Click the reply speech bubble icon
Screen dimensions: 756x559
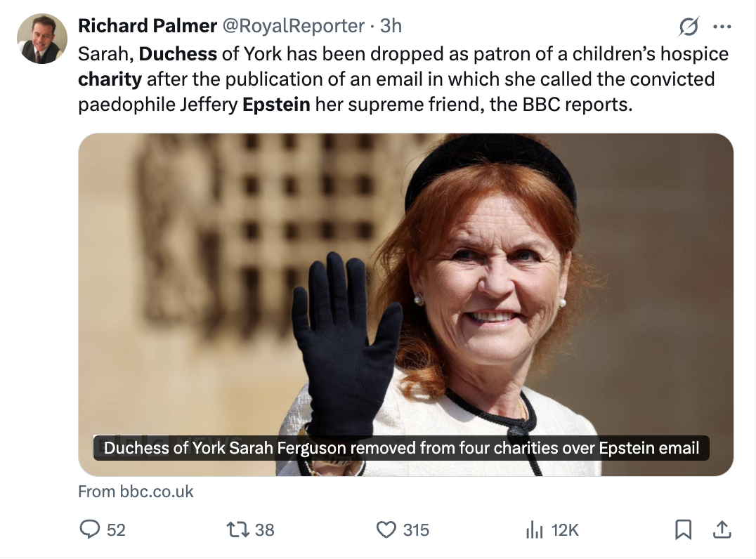click(89, 530)
